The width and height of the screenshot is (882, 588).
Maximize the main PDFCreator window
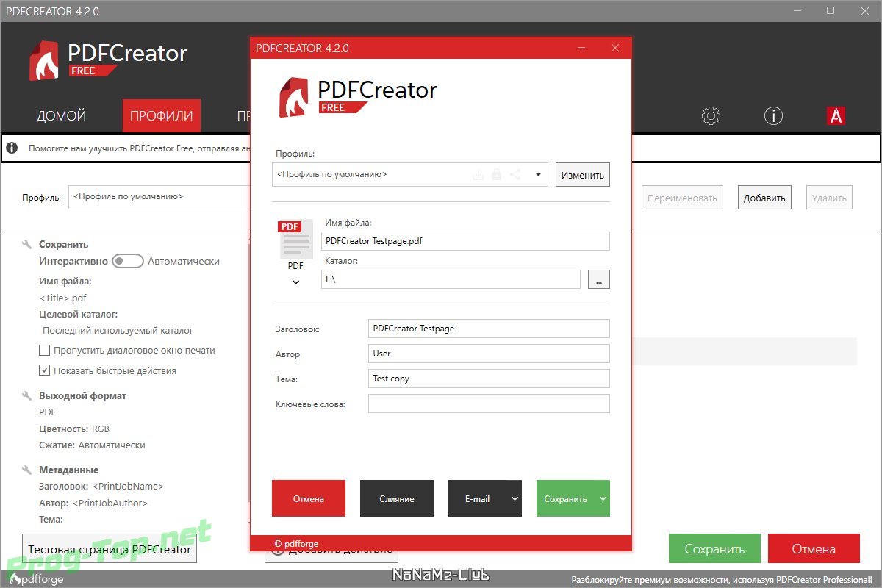(x=831, y=11)
